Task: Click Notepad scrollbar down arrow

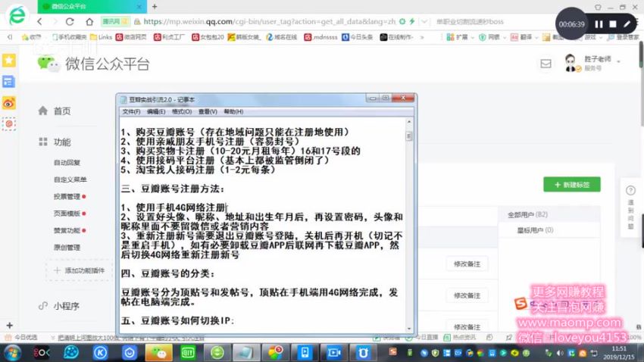Action: click(x=409, y=329)
